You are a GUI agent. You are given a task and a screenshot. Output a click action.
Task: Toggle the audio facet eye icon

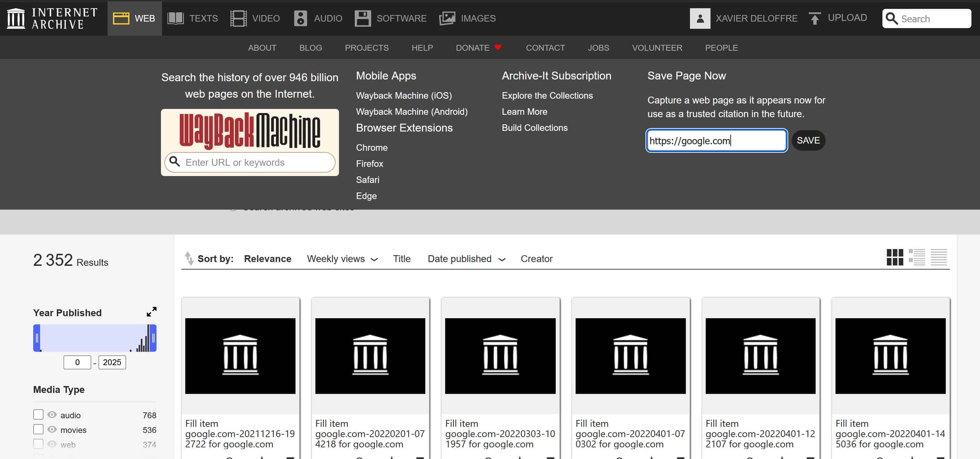52,414
